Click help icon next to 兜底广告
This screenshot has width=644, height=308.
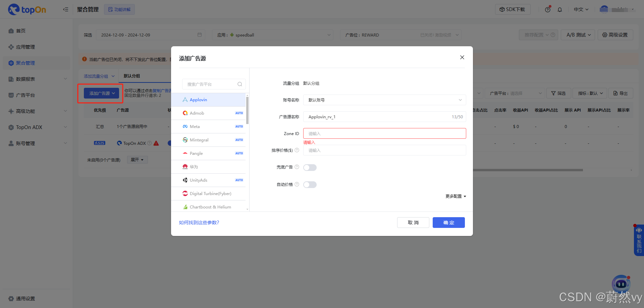pos(297,167)
